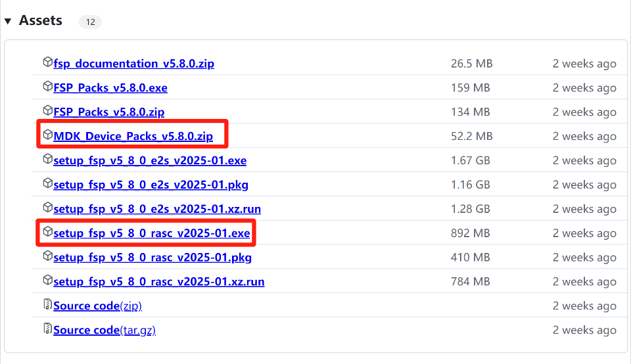Click the 1.16 GB size text
Screen dimensions: 631x364
click(470, 185)
